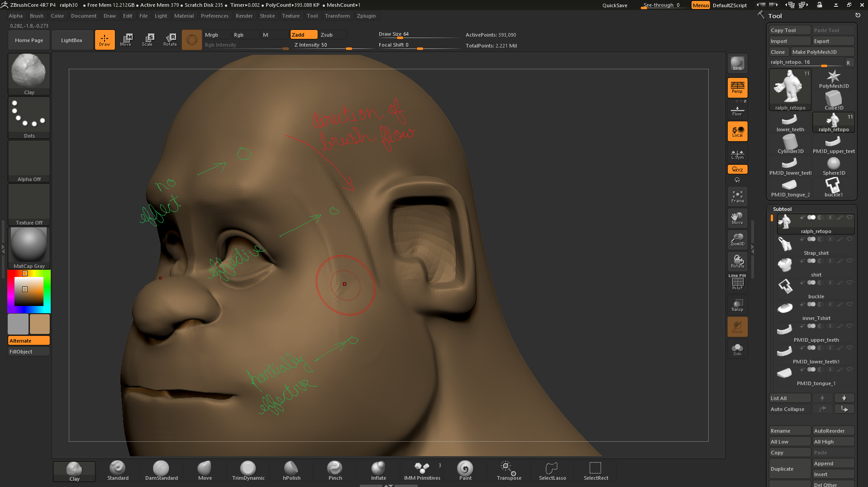Toggle Persp perspective view icon
The height and width of the screenshot is (487, 868).
pos(737,87)
